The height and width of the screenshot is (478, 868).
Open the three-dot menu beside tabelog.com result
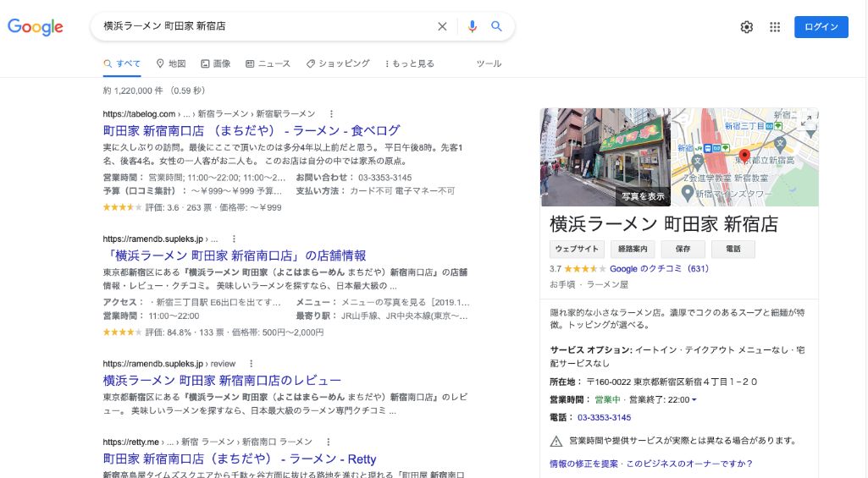coord(331,114)
